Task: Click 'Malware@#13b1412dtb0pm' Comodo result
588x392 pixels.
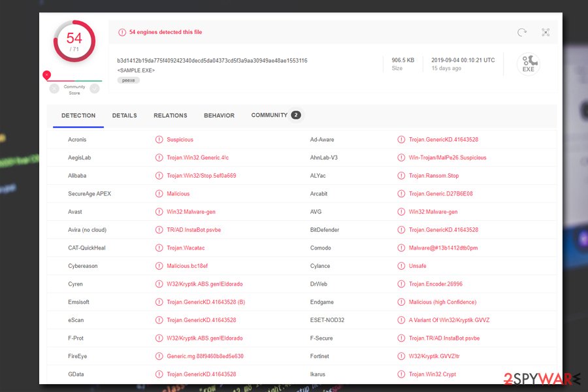Action: coord(443,248)
